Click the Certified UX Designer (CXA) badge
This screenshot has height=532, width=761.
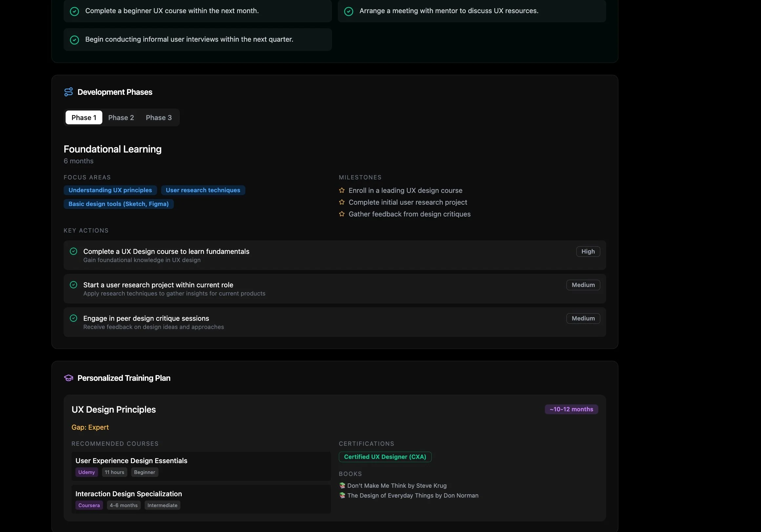[x=385, y=457]
